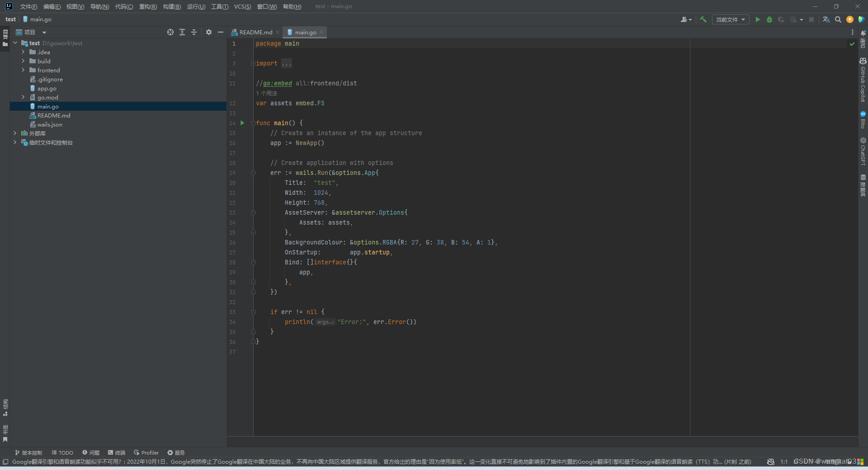
Task: Open the profiler run icon in toolbar
Action: pos(793,19)
